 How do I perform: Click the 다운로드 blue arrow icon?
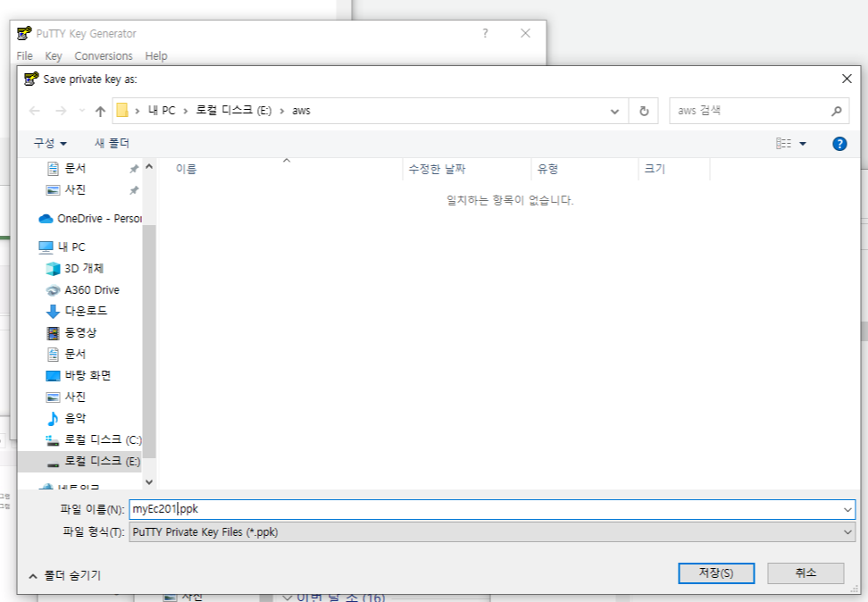53,312
